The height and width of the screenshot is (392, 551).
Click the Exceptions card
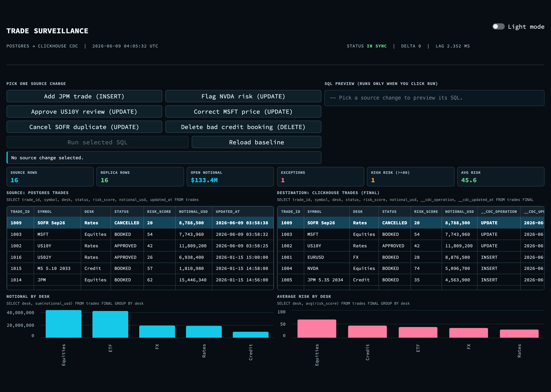click(320, 177)
